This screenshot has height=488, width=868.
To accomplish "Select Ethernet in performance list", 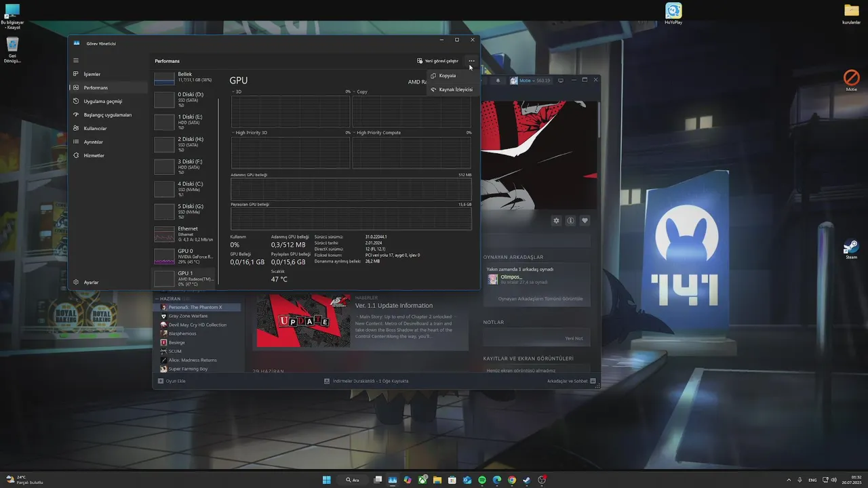I will (x=184, y=234).
